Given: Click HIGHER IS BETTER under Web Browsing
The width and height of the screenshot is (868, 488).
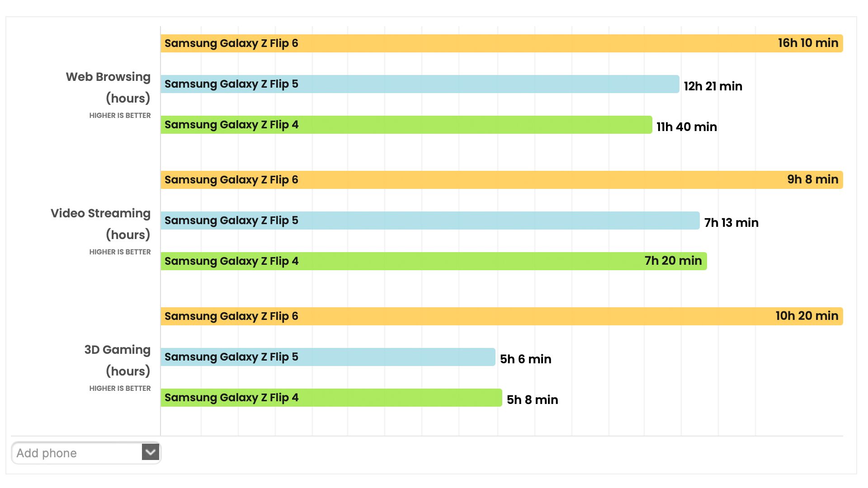Looking at the screenshot, I should tap(120, 116).
